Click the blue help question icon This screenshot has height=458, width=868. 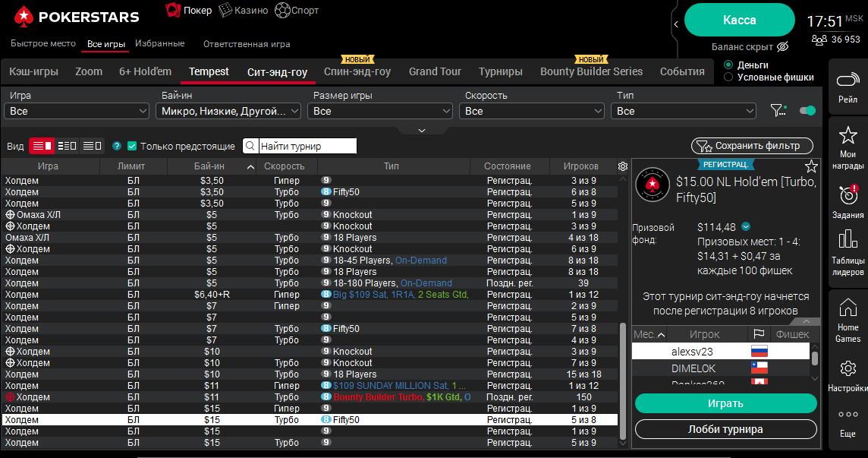pyautogui.click(x=117, y=146)
